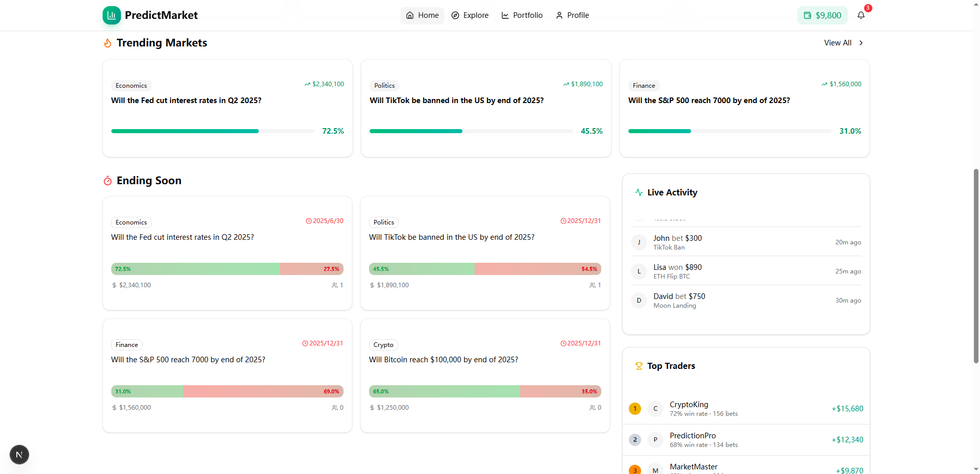Click the $9,800 wallet balance button
The height and width of the screenshot is (474, 980).
[822, 15]
